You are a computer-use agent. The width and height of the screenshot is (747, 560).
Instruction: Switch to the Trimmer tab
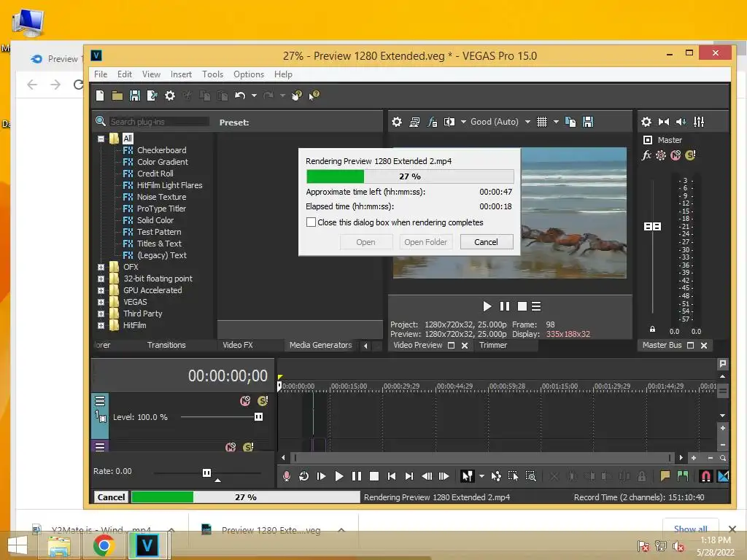pyautogui.click(x=493, y=345)
